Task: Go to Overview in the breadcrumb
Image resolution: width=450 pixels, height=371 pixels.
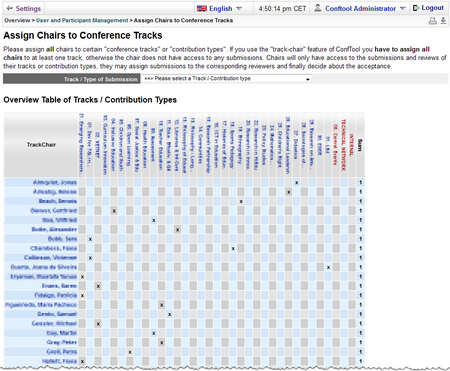Action: tap(17, 20)
